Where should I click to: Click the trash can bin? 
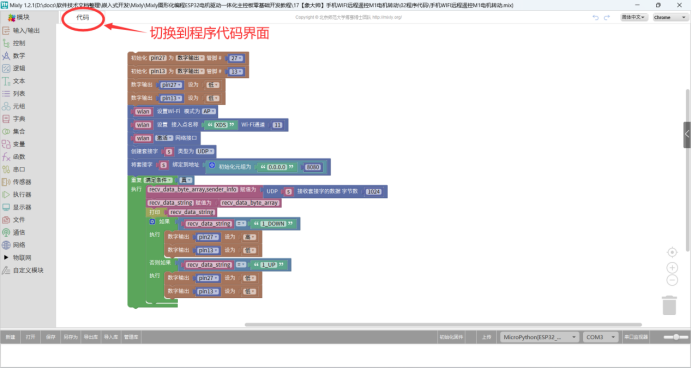(669, 305)
